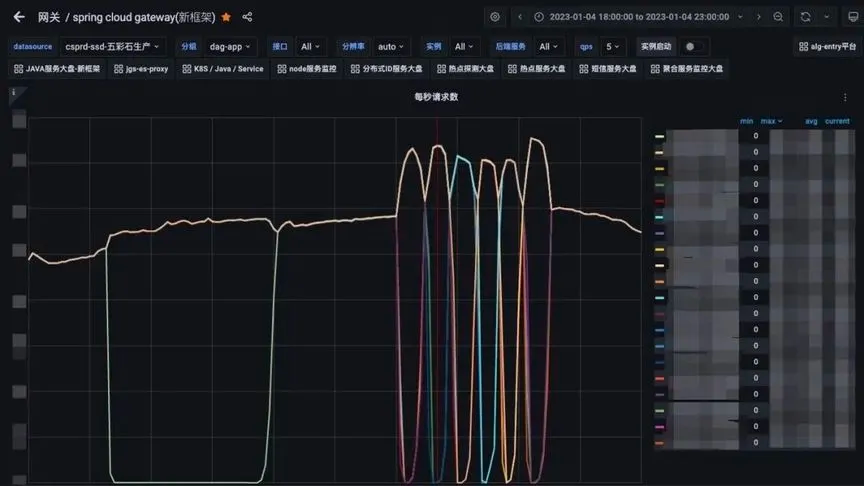Open the 分布式ID服务大盘 dashboard link

coord(386,69)
